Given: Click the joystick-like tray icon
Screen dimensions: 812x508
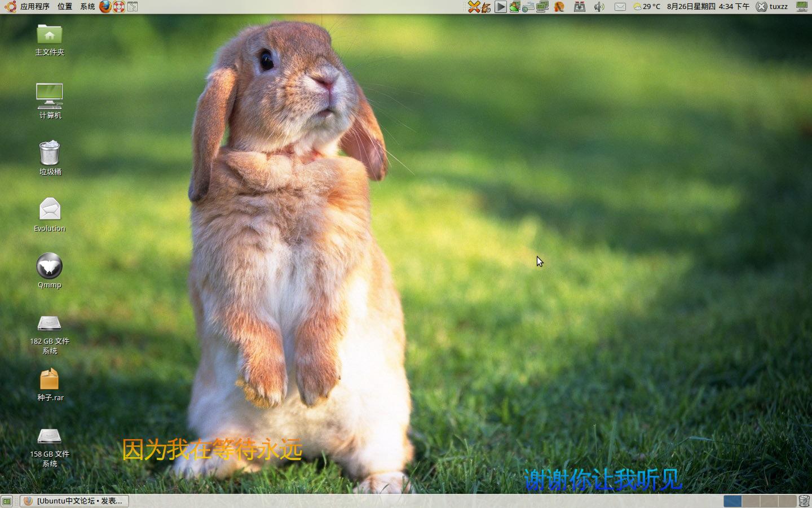Looking at the screenshot, I should [x=580, y=7].
